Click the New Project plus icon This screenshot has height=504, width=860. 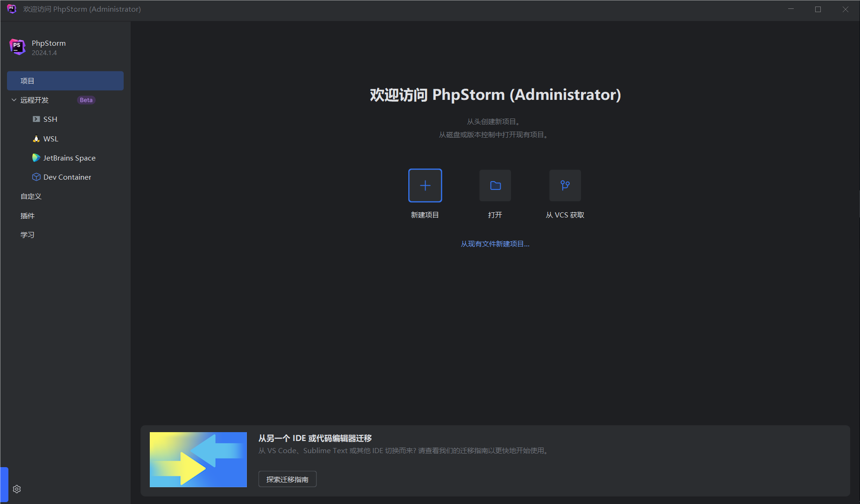425,186
